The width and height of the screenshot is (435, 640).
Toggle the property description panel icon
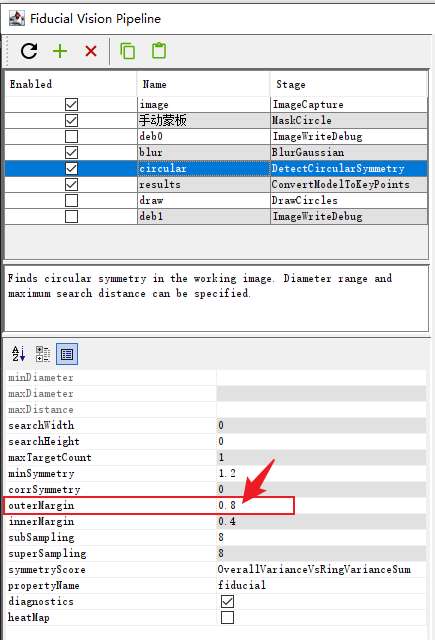[x=67, y=354]
